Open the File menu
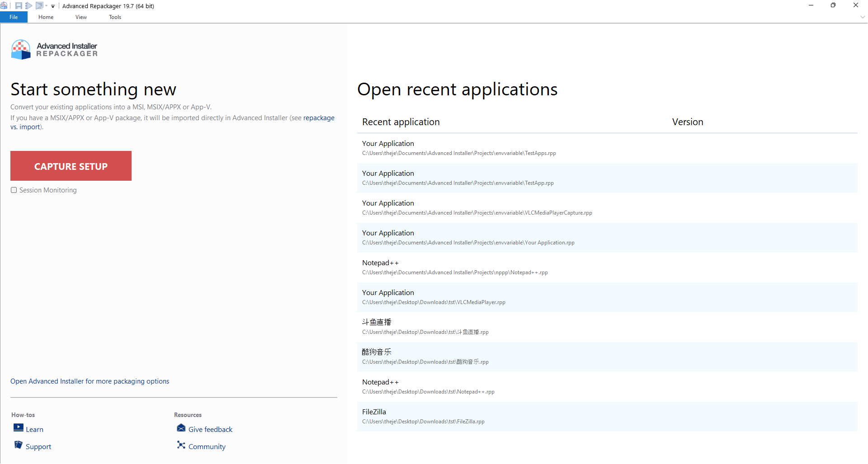The image size is (868, 464). [x=14, y=17]
